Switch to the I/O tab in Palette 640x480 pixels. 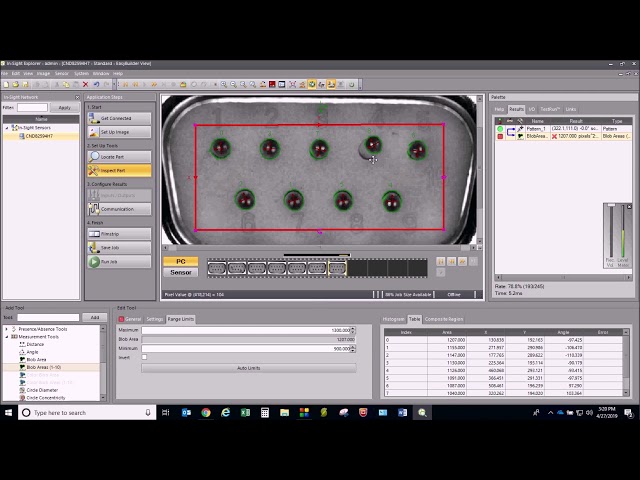pyautogui.click(x=531, y=109)
